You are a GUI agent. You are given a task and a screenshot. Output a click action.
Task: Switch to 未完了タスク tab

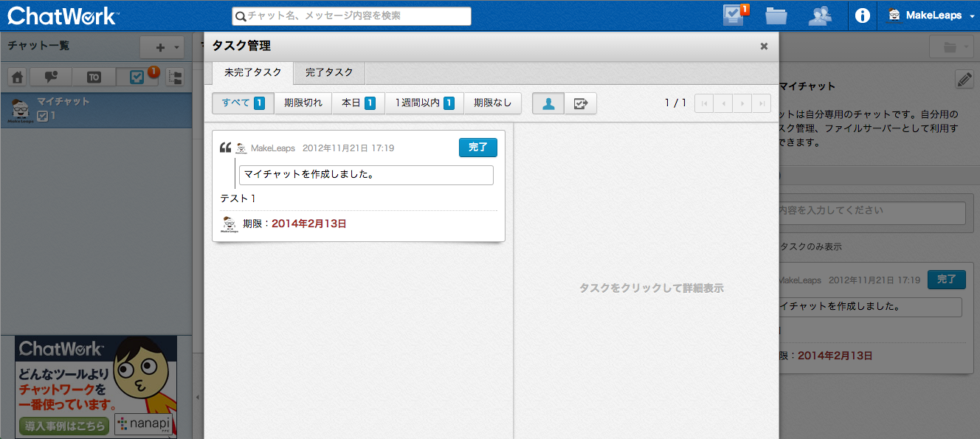pos(252,72)
